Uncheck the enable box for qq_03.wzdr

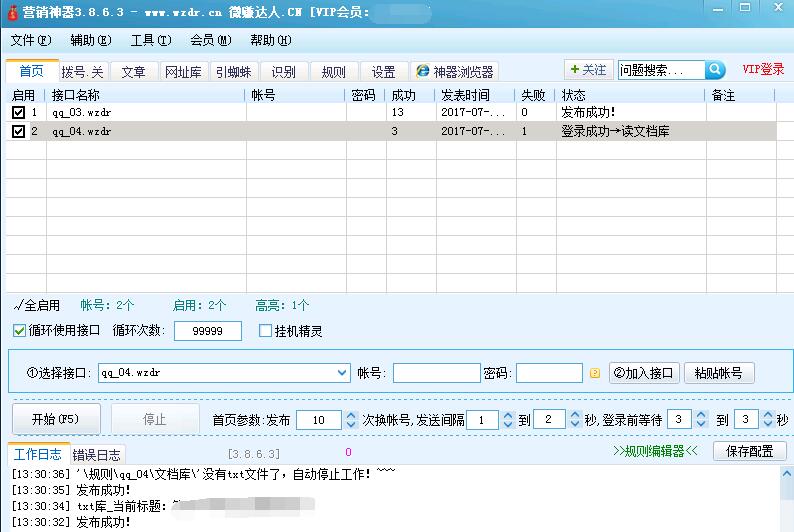point(18,113)
